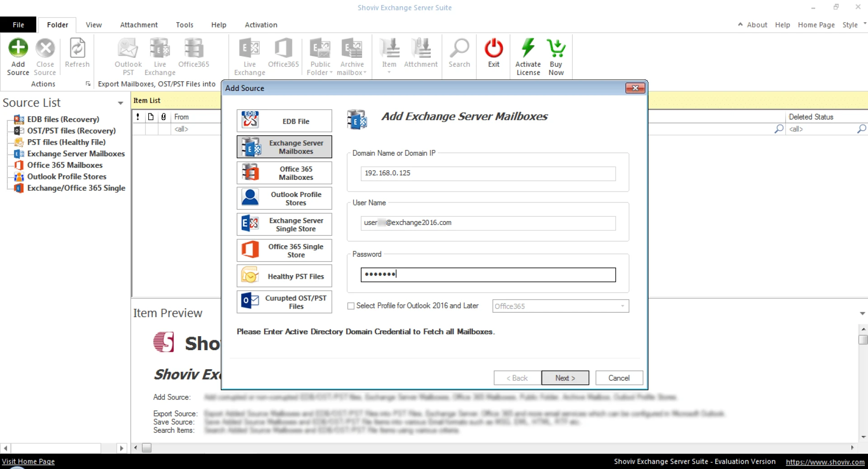The width and height of the screenshot is (868, 469).
Task: Pick Healthy PST Files source option
Action: tap(284, 277)
